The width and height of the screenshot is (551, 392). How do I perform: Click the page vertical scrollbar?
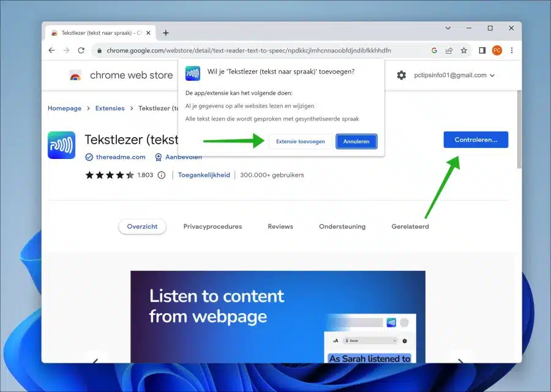519,130
